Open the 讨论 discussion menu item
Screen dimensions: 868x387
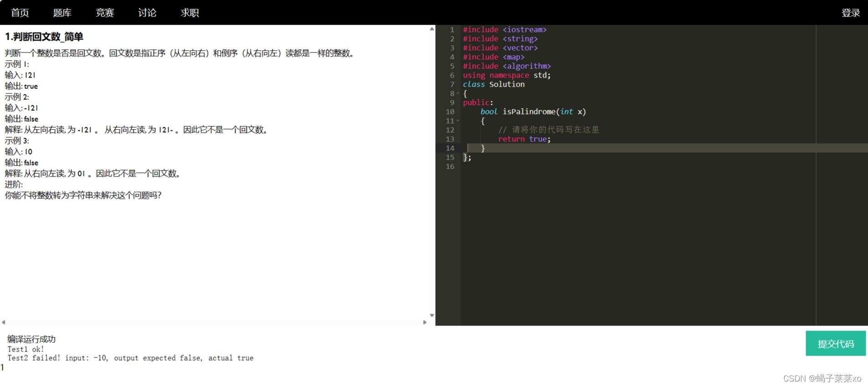coord(147,13)
